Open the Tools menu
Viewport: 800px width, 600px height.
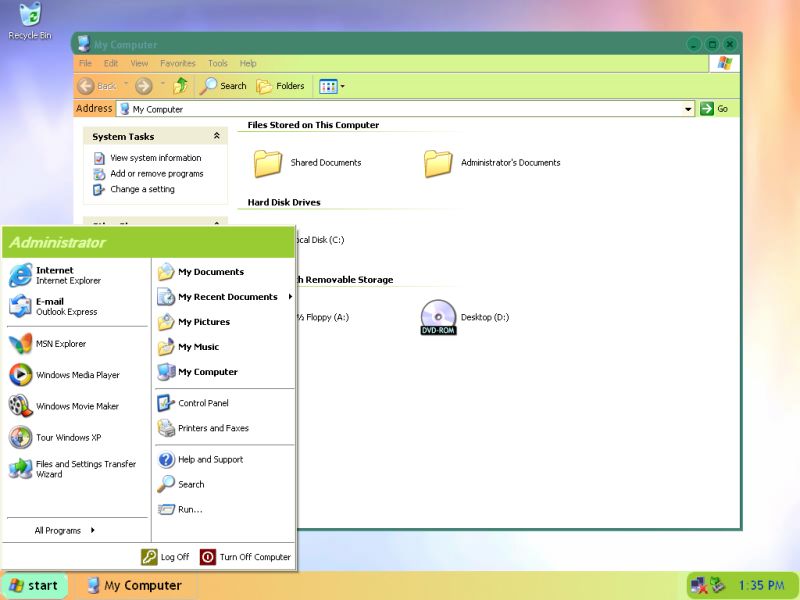217,63
